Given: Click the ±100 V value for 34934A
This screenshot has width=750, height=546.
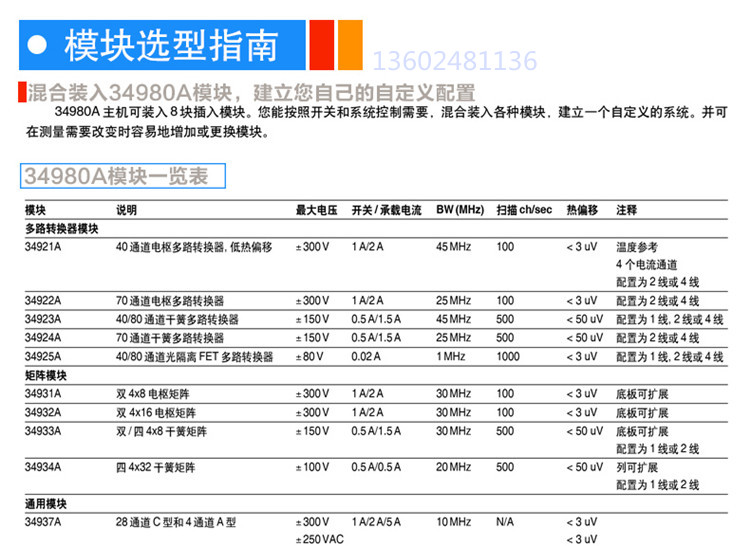Looking at the screenshot, I should pos(312,467).
